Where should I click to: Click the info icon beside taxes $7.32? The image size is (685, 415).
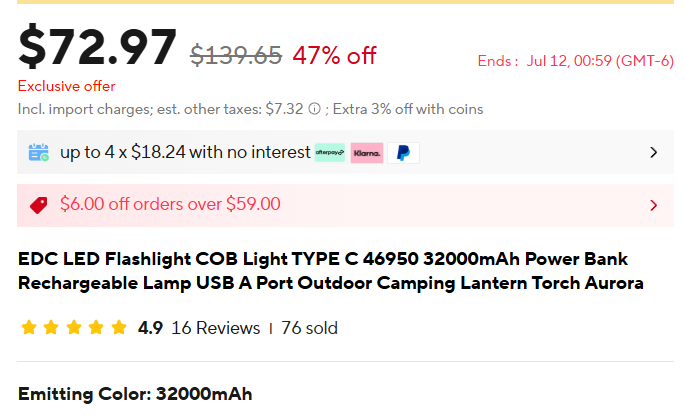[315, 109]
